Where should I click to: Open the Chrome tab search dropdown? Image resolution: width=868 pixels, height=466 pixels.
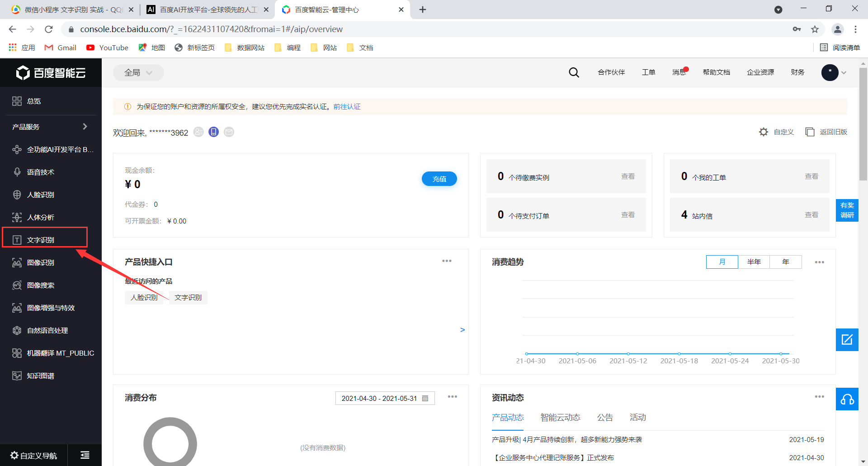pyautogui.click(x=778, y=10)
